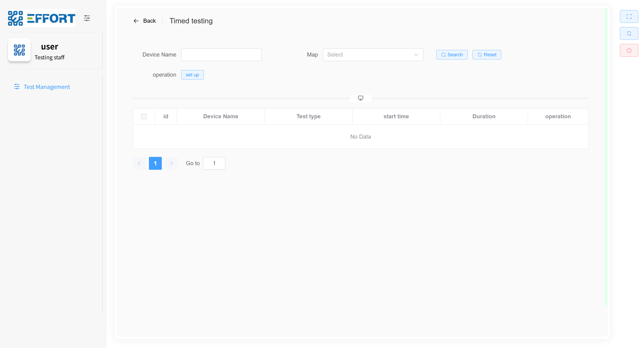This screenshot has width=644, height=348.
Task: Go to previous page chevron
Action: (x=139, y=163)
